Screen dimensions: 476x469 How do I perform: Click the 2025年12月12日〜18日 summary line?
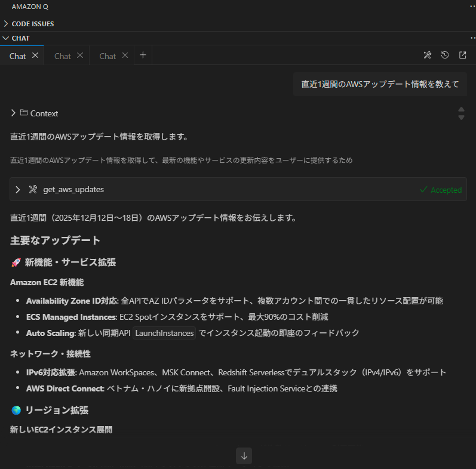pos(153,218)
